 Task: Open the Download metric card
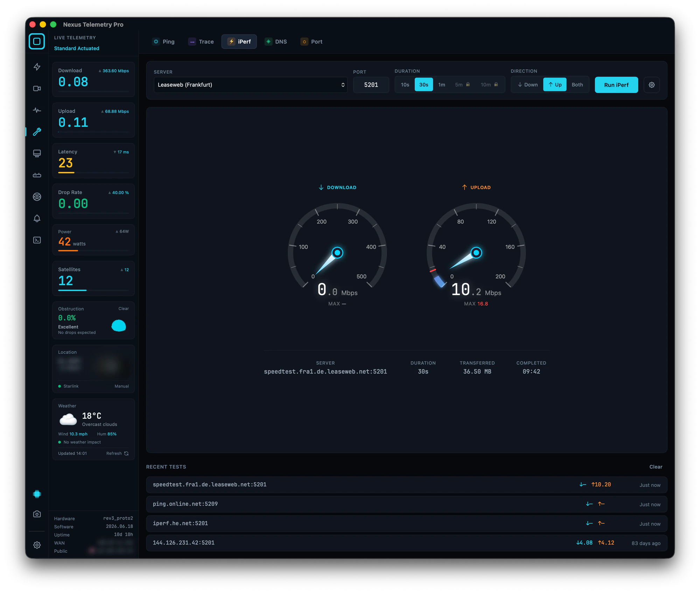click(x=93, y=79)
